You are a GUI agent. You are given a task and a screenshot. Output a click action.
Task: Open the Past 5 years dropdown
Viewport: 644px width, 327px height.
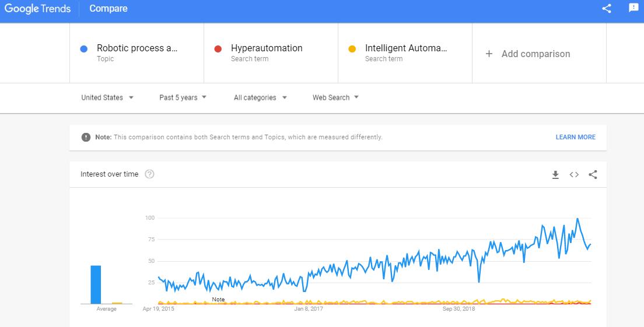pyautogui.click(x=183, y=97)
